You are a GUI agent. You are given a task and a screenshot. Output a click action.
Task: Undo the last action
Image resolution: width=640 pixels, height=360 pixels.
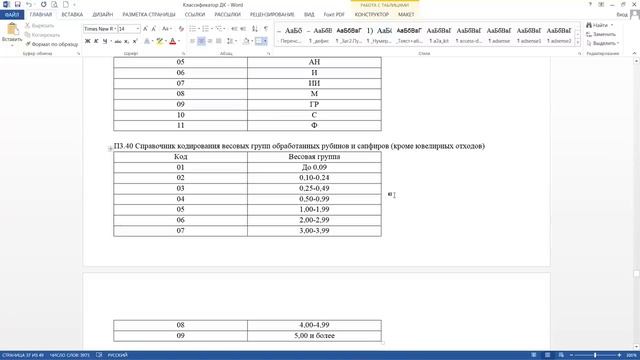[29, 4]
